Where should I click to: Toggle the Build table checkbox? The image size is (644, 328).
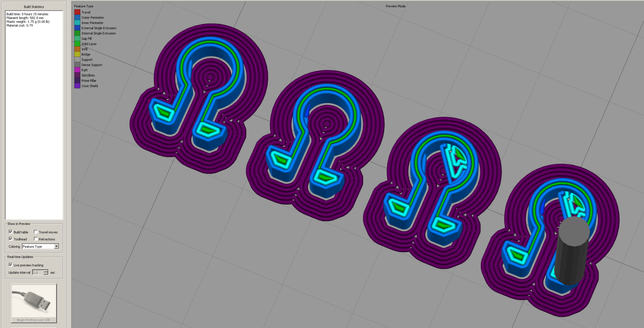(11, 232)
